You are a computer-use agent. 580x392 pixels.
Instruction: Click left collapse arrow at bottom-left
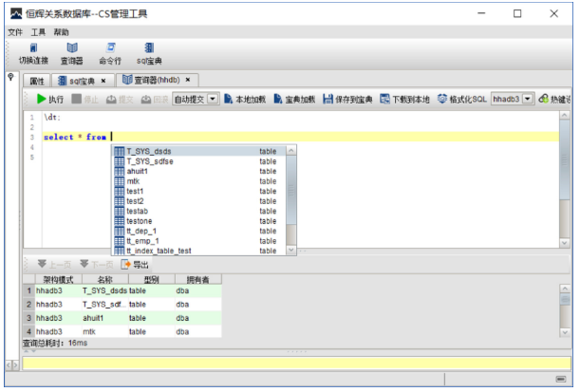pyautogui.click(x=9, y=365)
